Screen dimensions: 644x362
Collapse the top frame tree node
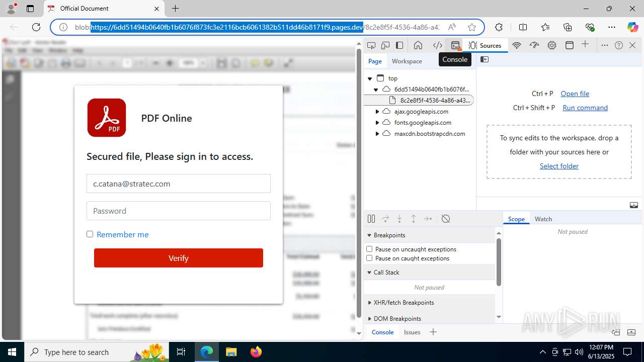[x=370, y=78]
